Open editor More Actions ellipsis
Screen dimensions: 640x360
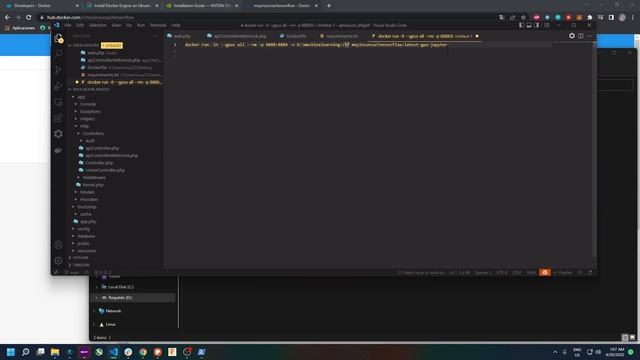pyautogui.click(x=589, y=36)
